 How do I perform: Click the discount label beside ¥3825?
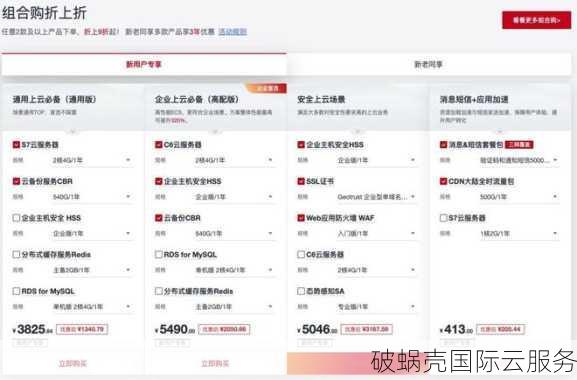click(82, 329)
